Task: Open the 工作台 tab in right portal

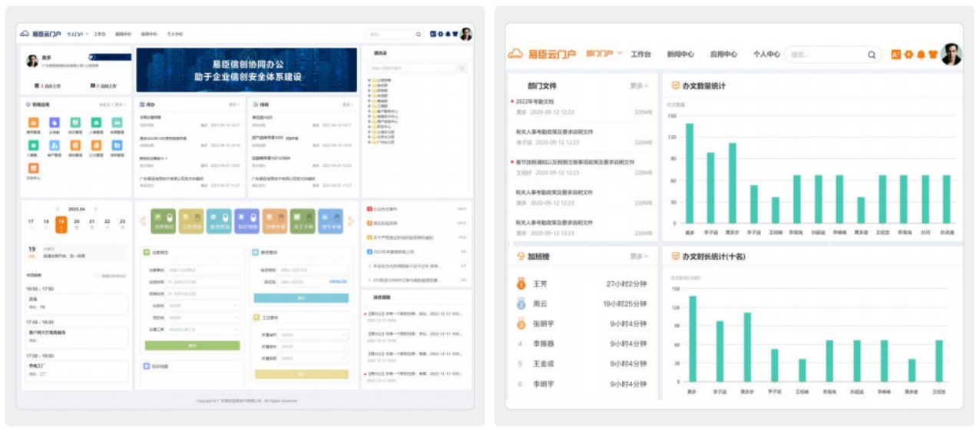Action: click(641, 55)
